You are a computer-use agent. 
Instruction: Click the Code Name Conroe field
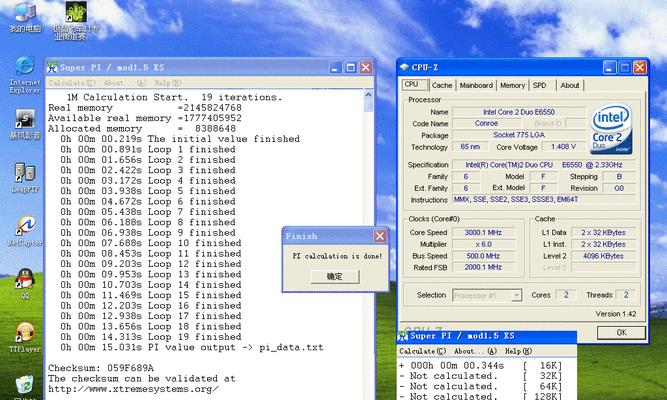486,123
